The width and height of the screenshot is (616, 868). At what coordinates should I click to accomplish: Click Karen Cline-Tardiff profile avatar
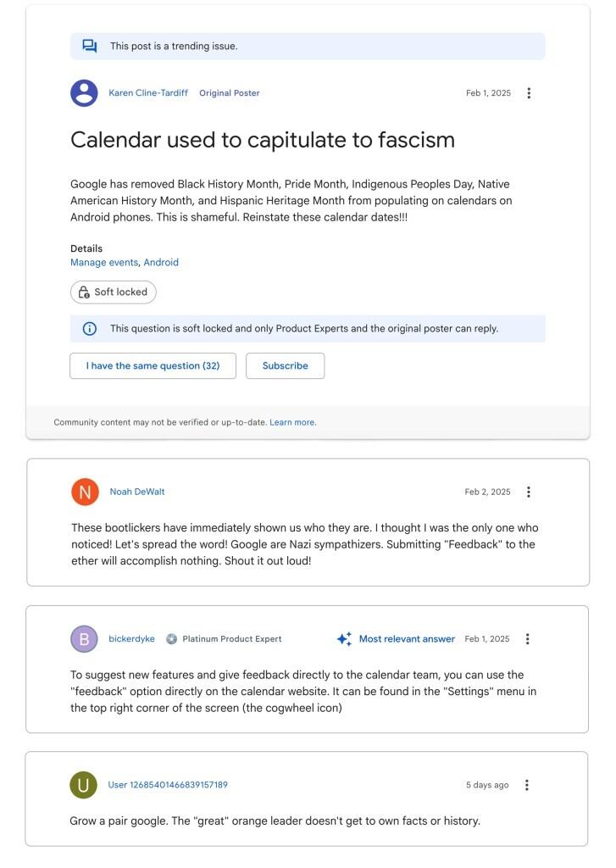(84, 93)
